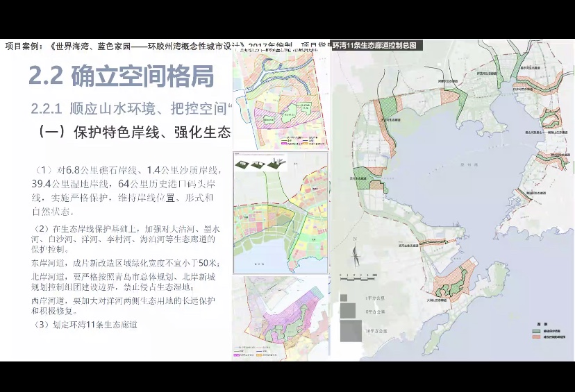This screenshot has height=392, width=575.
Task: Click the 环湾11条生态廊道控制总图 title label
Action: click(x=374, y=45)
